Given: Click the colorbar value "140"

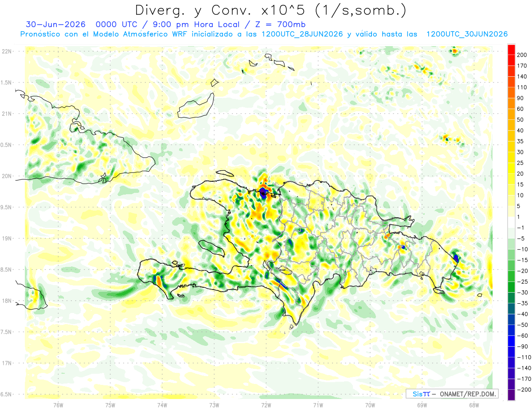Looking at the screenshot, I should (522, 77).
